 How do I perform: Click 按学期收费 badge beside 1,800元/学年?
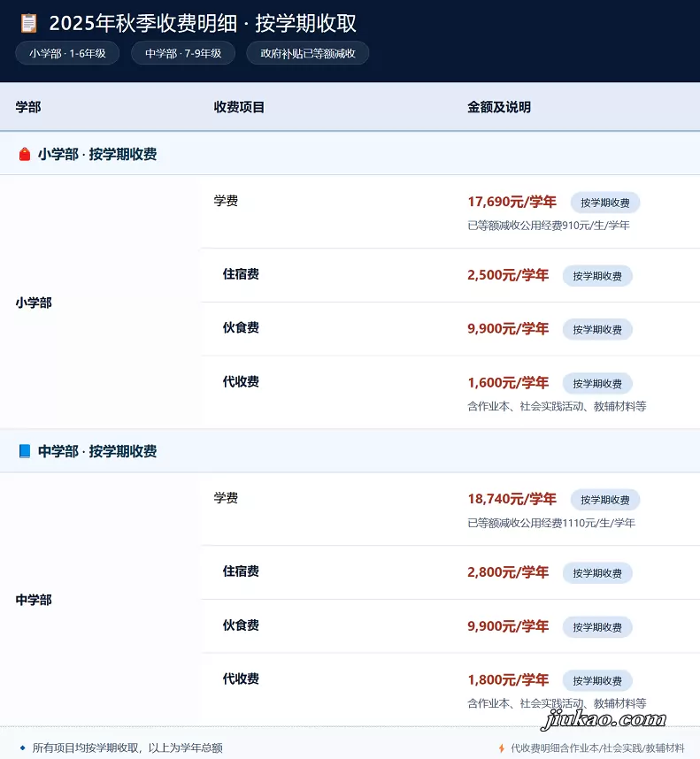coord(597,680)
